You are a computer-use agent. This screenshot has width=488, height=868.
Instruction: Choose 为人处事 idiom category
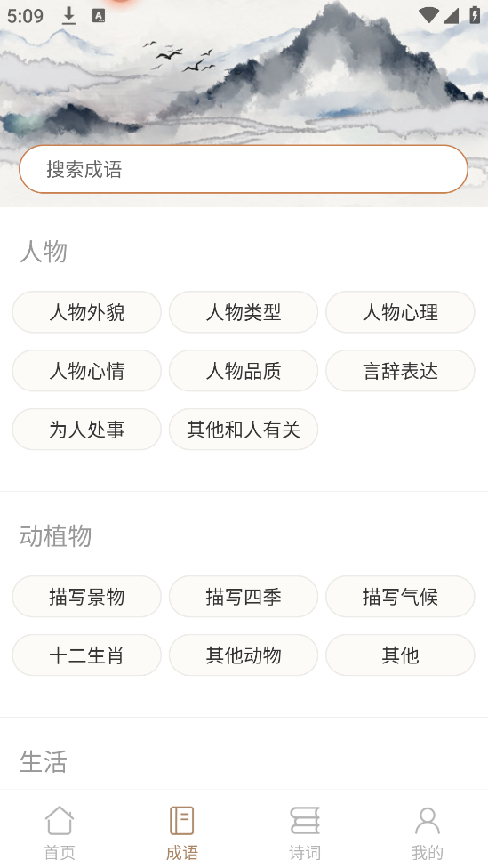tap(87, 430)
